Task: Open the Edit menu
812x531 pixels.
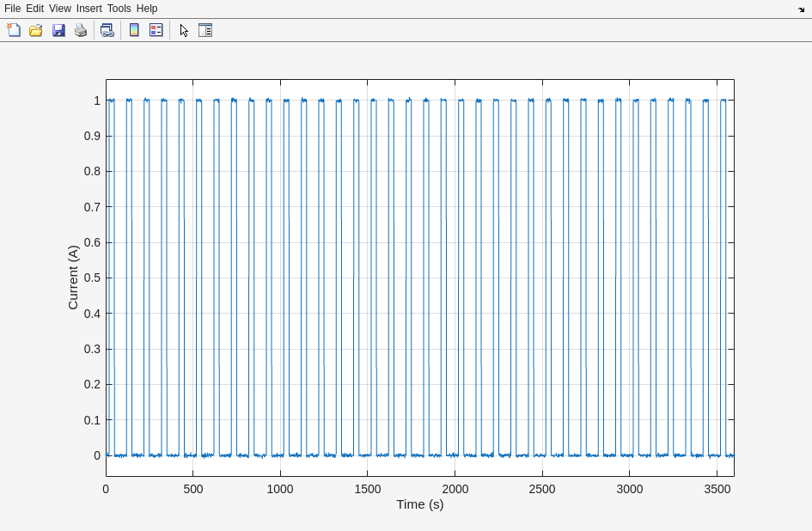Action: [34, 9]
